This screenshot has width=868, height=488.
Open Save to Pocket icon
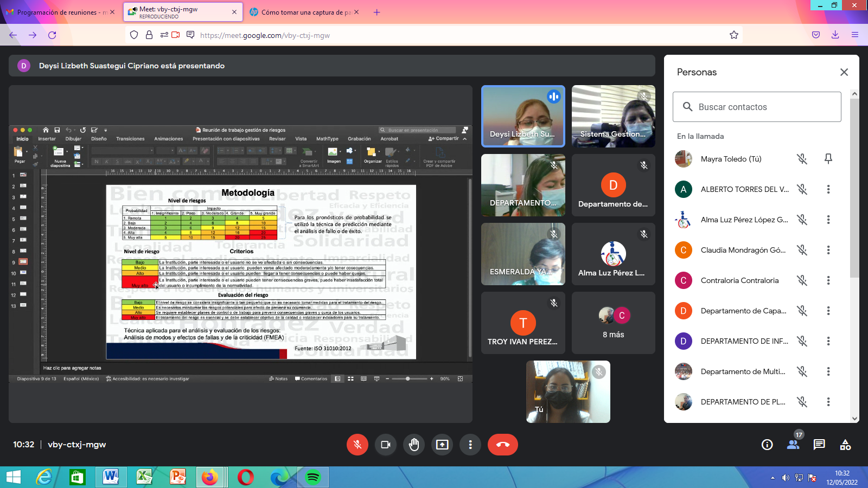(x=815, y=35)
